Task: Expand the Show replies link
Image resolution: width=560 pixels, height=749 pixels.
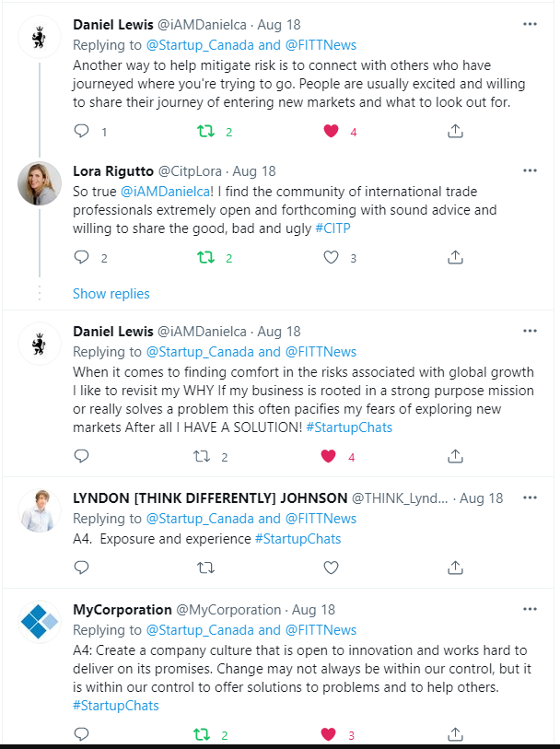Action: tap(111, 294)
